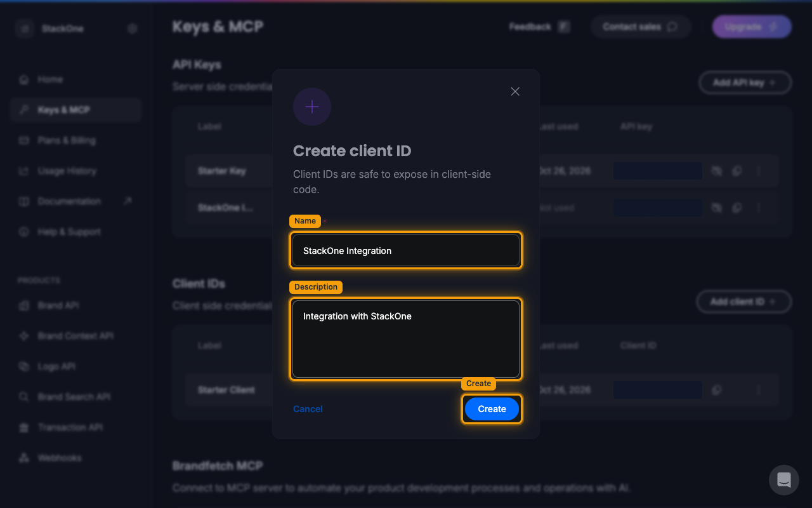Select Transaction API product
This screenshot has width=812, height=508.
tap(75, 427)
